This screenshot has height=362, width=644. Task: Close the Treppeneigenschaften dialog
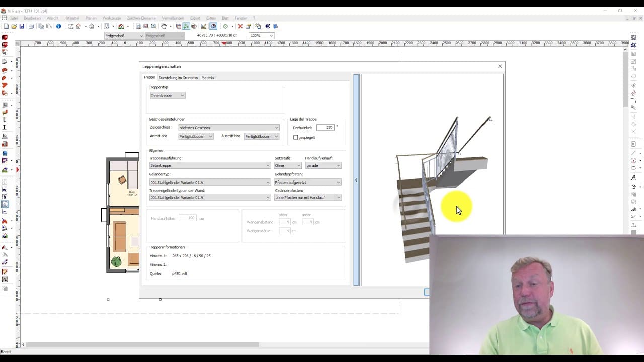point(500,66)
